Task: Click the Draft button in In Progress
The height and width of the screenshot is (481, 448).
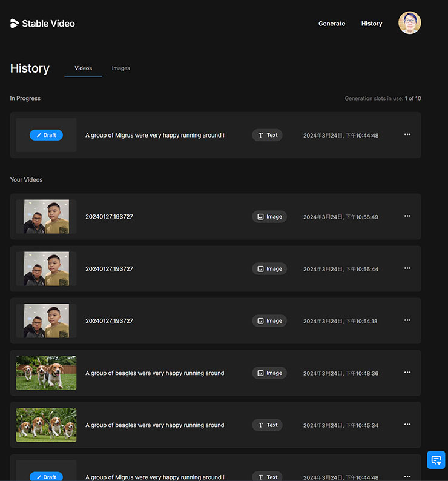Action: 46,135
